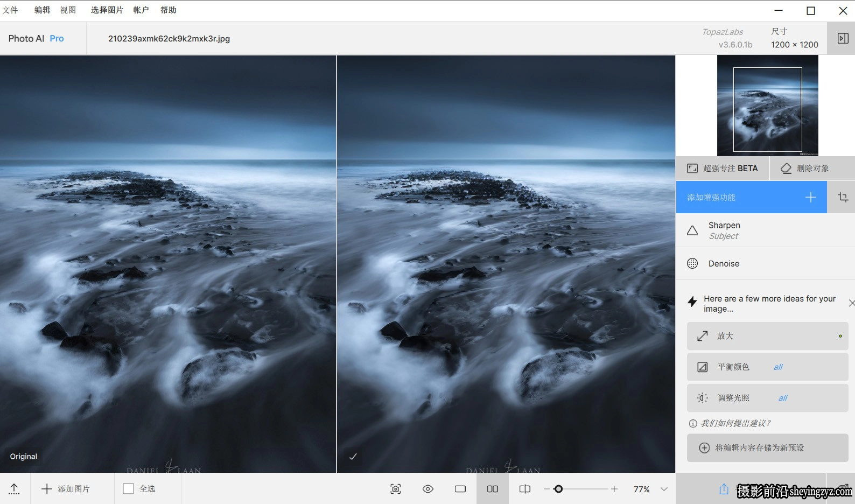
Task: Click the 平衡颜色 'all' label
Action: point(778,367)
